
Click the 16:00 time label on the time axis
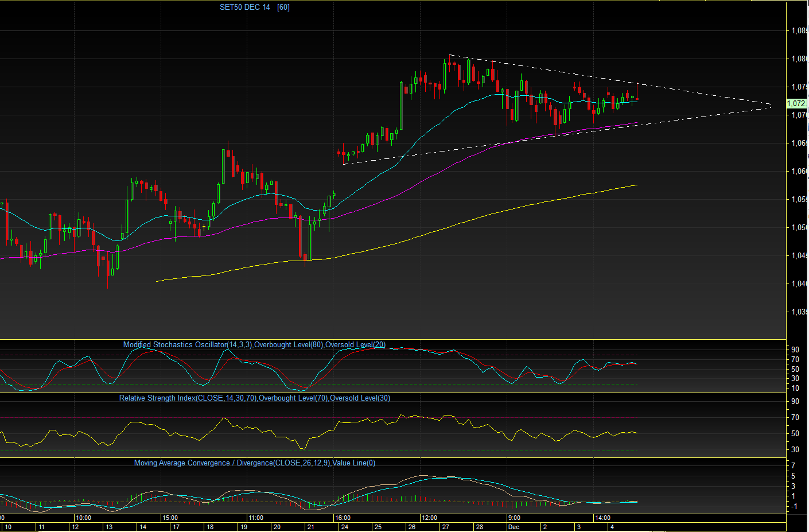(343, 518)
